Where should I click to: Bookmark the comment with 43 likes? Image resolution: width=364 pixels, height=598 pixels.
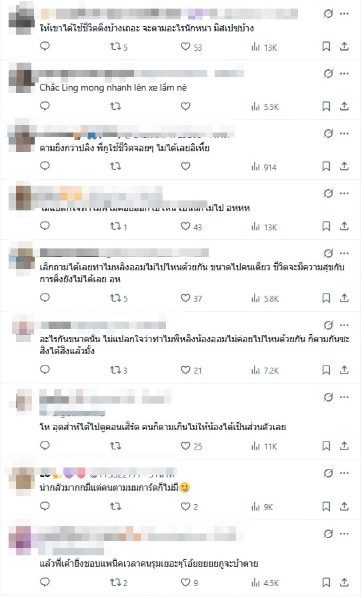coord(326,226)
